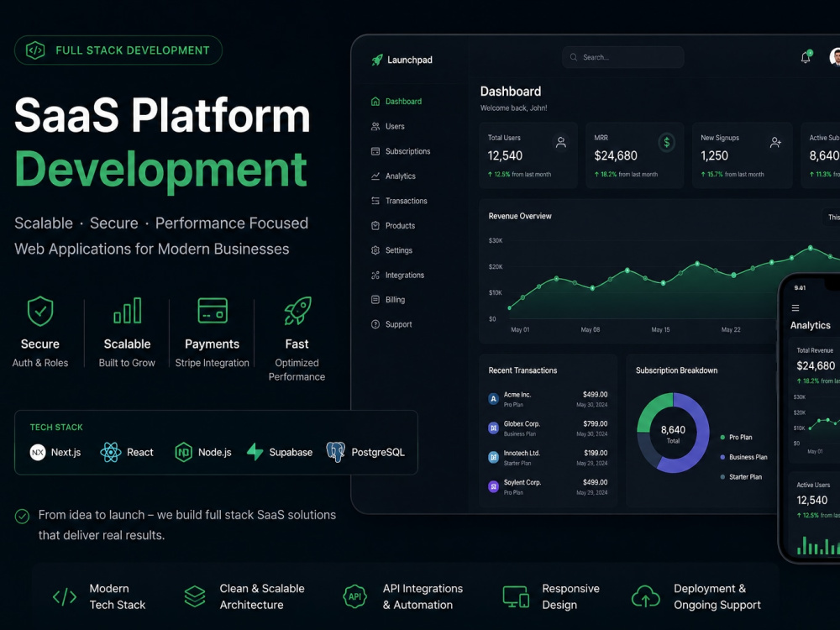Click the Globex Corp. avatar icon

pyautogui.click(x=493, y=428)
